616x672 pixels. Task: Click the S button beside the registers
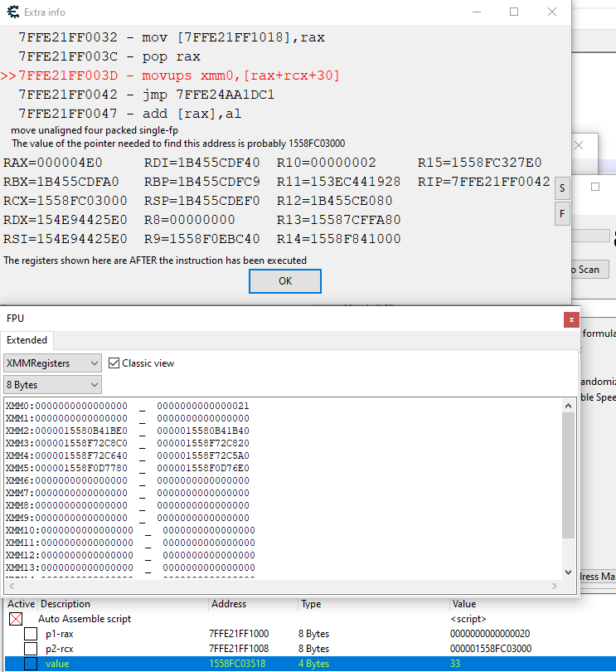[562, 187]
